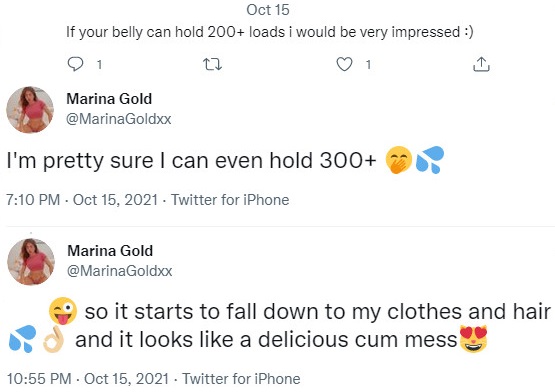The height and width of the screenshot is (392, 555).
Task: Click the Marina Gold display name above the 7:10 PM tweet
Action: [109, 99]
